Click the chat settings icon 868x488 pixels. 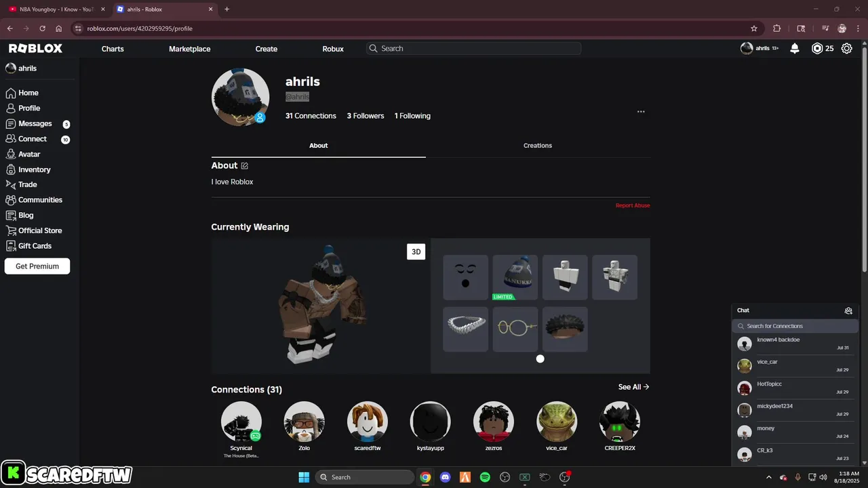tap(848, 310)
